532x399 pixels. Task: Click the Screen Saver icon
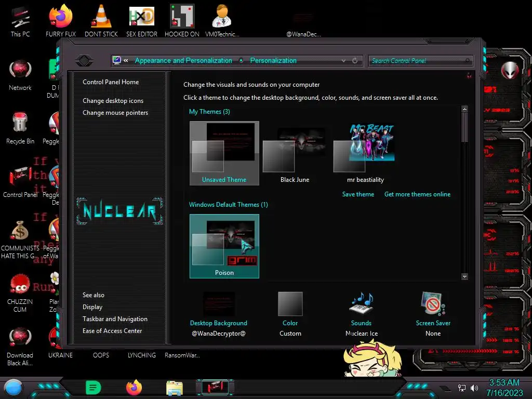click(433, 303)
